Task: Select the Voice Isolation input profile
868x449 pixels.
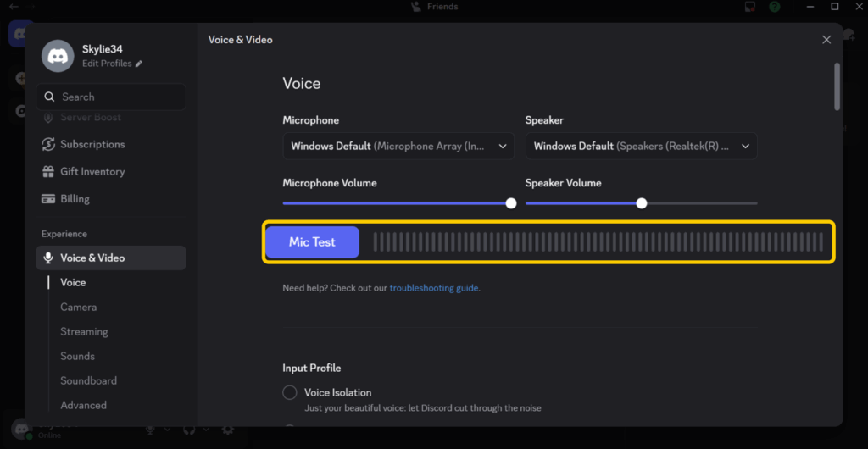Action: pyautogui.click(x=290, y=392)
